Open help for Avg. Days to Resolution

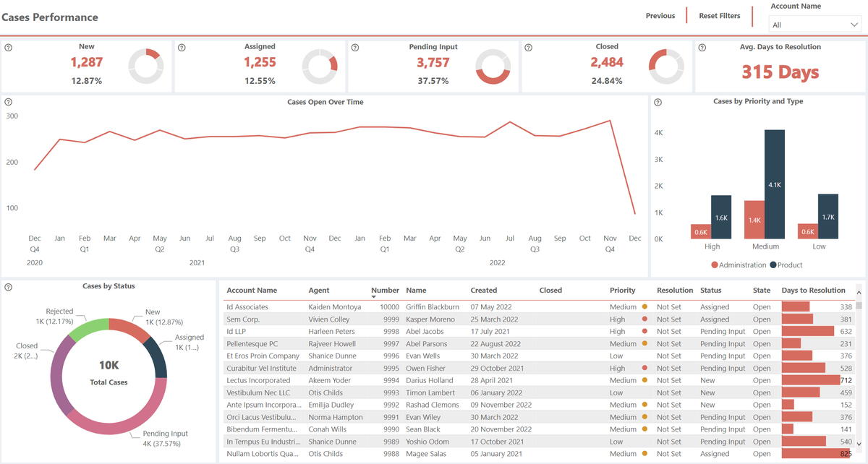pyautogui.click(x=702, y=46)
